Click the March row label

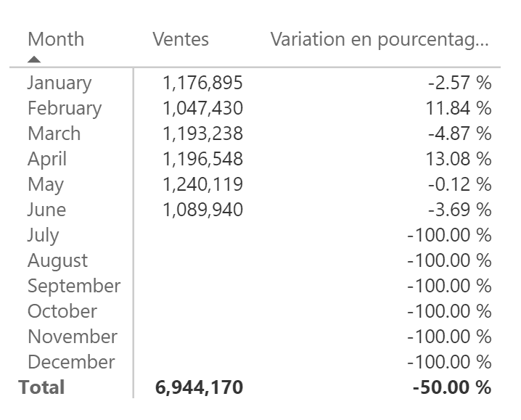tap(54, 133)
